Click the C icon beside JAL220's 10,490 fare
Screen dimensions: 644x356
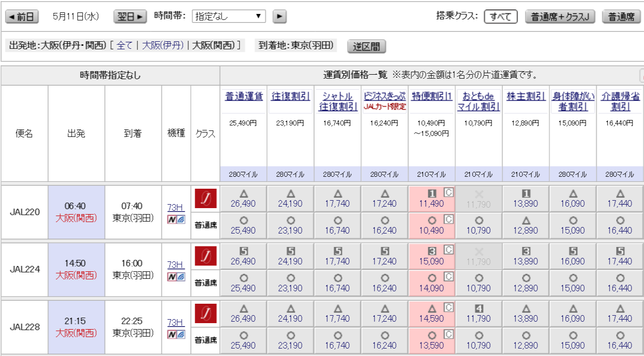tap(448, 219)
